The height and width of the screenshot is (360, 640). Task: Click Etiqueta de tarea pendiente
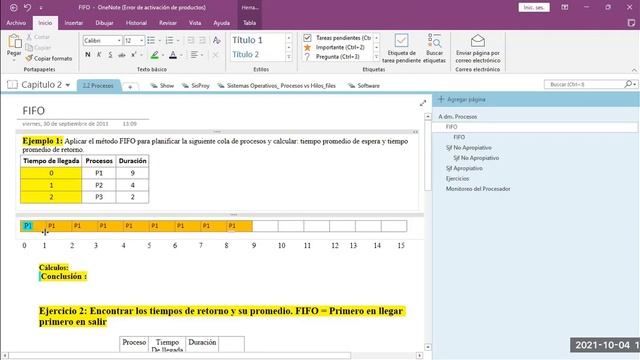point(401,48)
